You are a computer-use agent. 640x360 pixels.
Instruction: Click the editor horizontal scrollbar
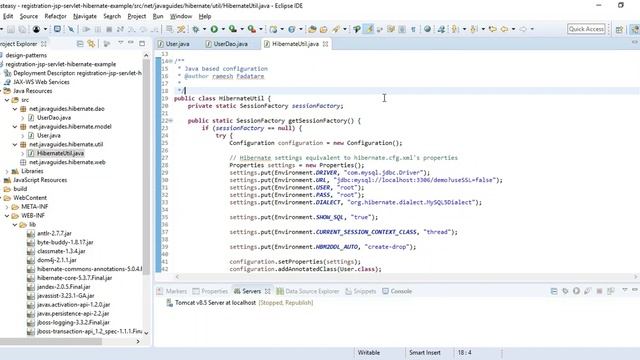[406, 276]
